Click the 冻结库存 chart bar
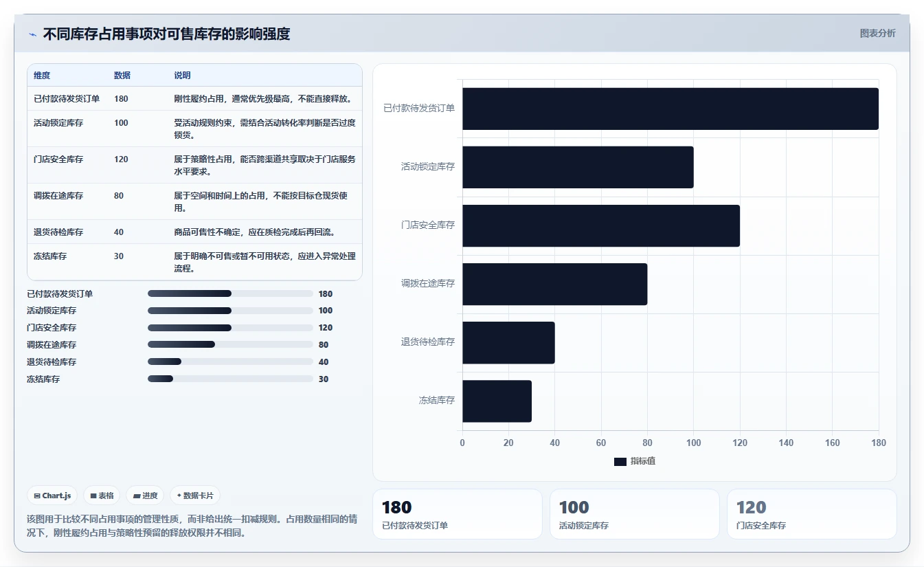 pos(497,401)
